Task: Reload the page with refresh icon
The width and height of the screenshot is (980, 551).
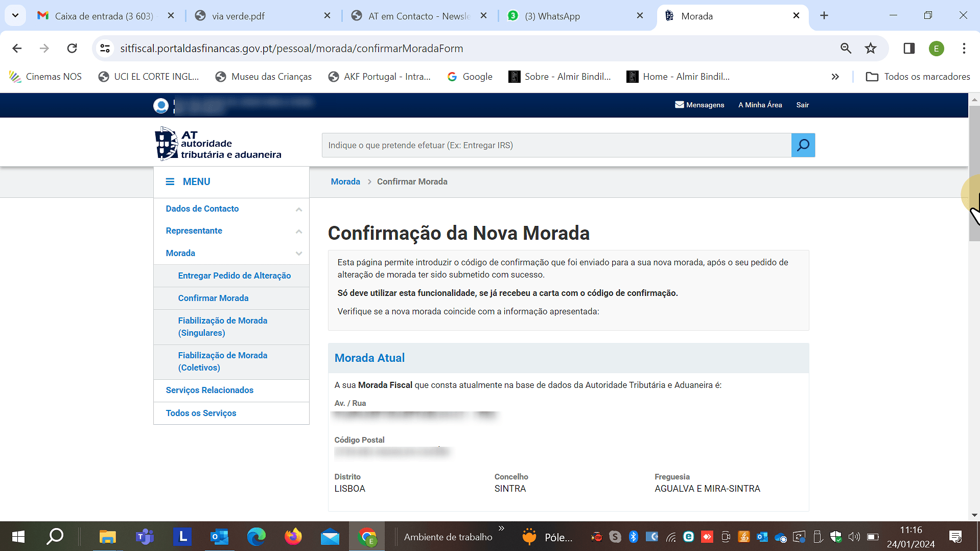Action: (x=72, y=48)
